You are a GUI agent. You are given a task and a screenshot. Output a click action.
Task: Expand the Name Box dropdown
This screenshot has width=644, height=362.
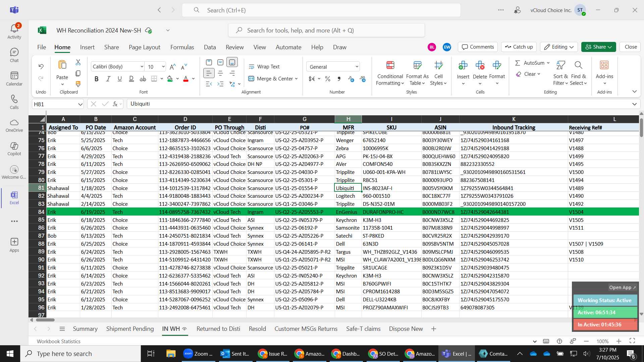pos(80,104)
